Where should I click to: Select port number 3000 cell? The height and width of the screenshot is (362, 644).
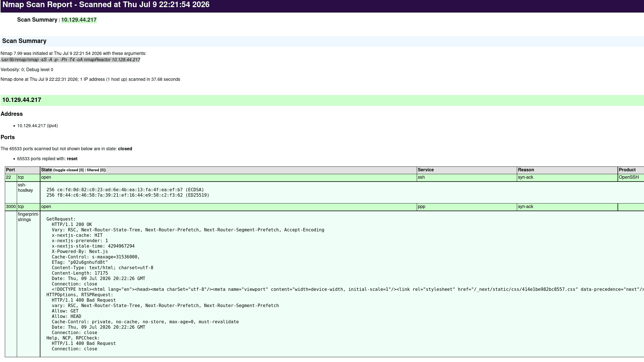(11, 207)
